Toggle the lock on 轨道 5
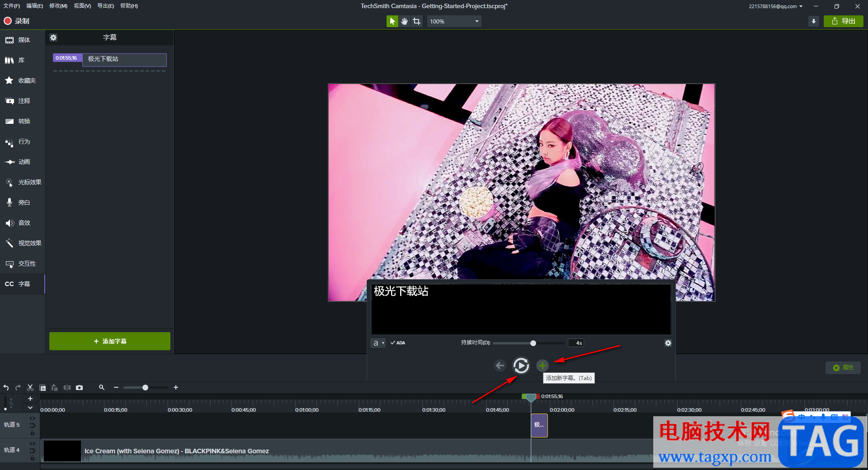This screenshot has width=868, height=470. [x=33, y=433]
